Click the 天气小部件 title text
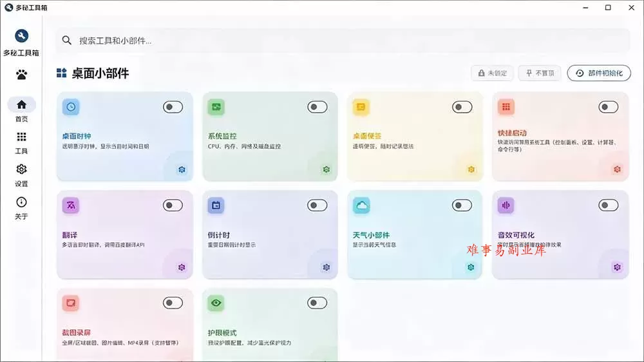 point(371,235)
